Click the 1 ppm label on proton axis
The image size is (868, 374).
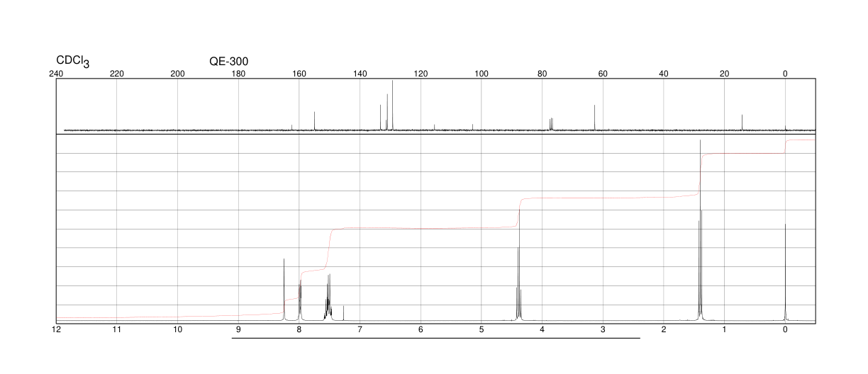coord(724,330)
